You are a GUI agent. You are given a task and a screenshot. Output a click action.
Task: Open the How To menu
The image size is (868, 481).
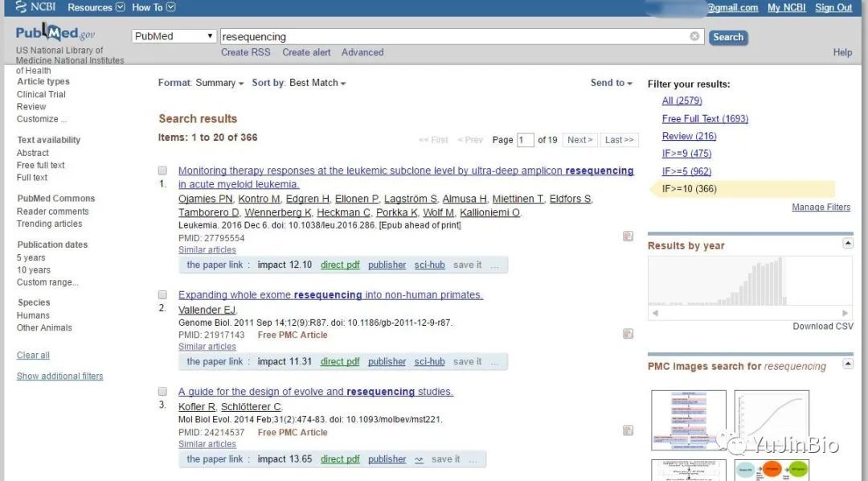(x=154, y=7)
